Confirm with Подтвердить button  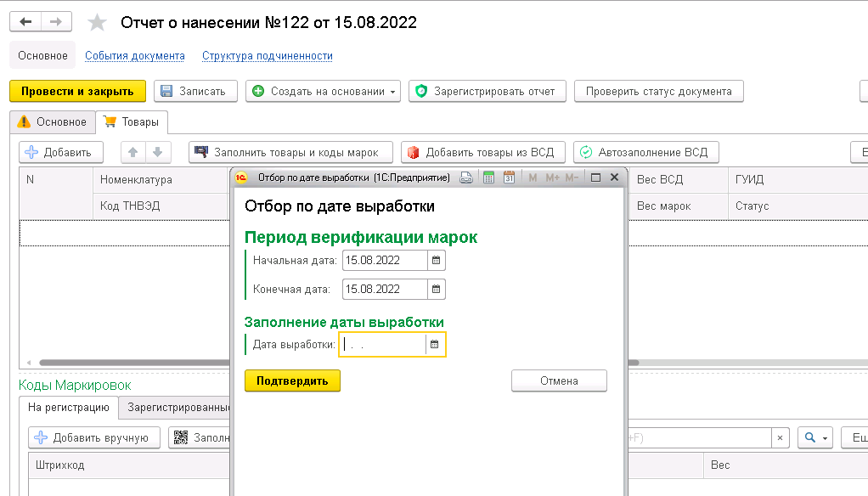coord(292,380)
